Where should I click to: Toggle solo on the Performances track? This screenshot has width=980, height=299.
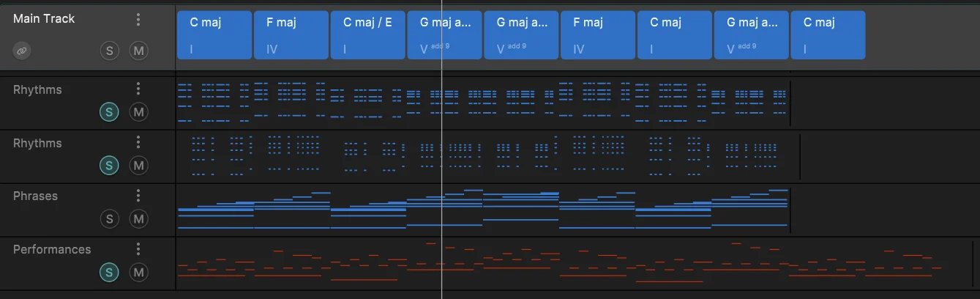[109, 273]
